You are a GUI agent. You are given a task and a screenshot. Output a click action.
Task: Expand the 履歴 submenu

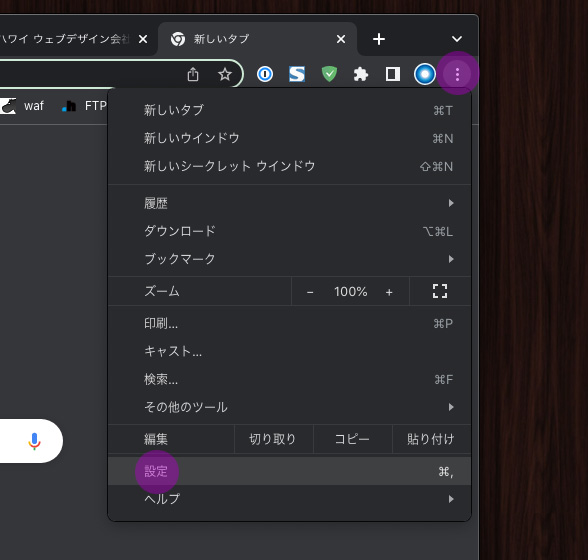pyautogui.click(x=290, y=203)
